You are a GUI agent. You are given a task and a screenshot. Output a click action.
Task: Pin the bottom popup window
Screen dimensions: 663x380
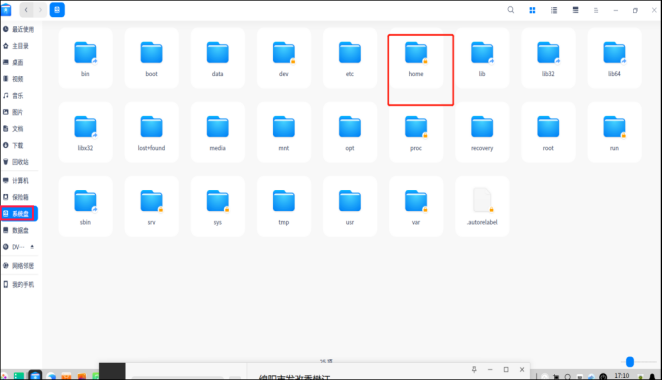tap(474, 369)
